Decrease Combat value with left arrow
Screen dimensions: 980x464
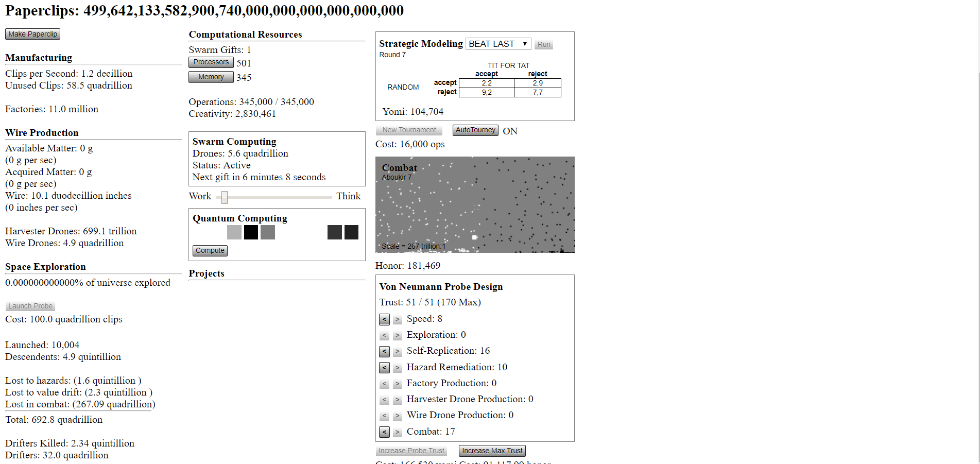(x=384, y=432)
